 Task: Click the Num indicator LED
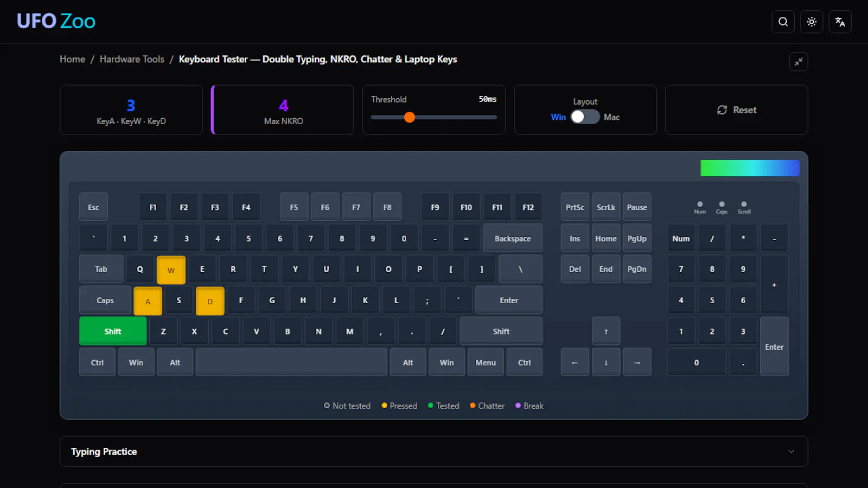700,204
